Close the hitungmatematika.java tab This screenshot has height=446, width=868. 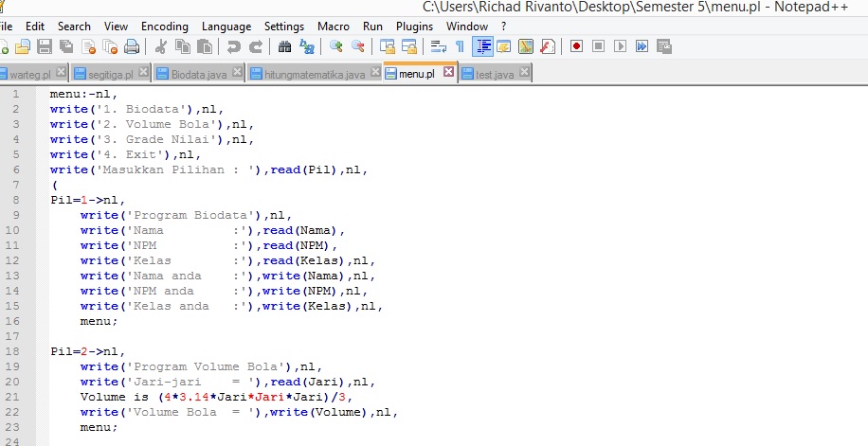tap(374, 72)
